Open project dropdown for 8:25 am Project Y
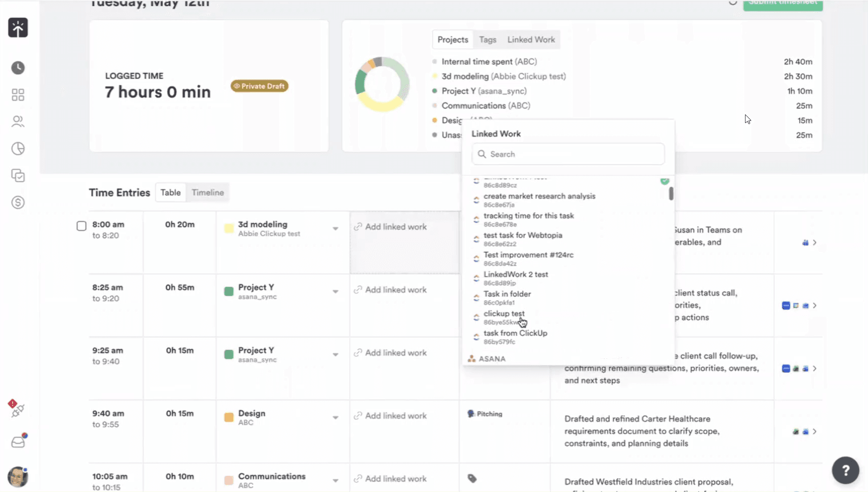This screenshot has height=492, width=868. click(x=335, y=292)
